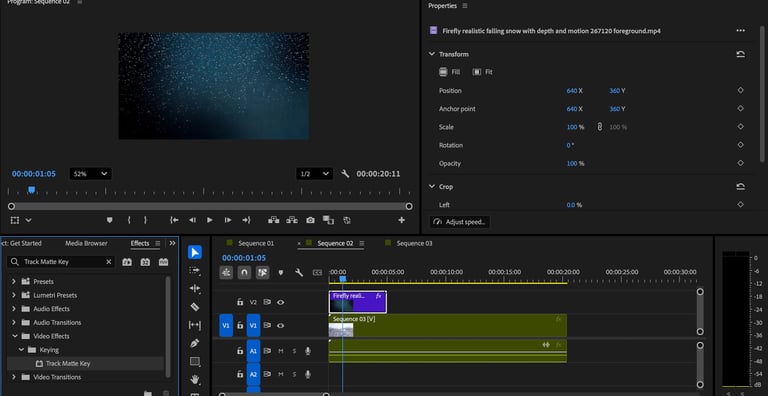Collapse the Keying folder

click(x=21, y=350)
